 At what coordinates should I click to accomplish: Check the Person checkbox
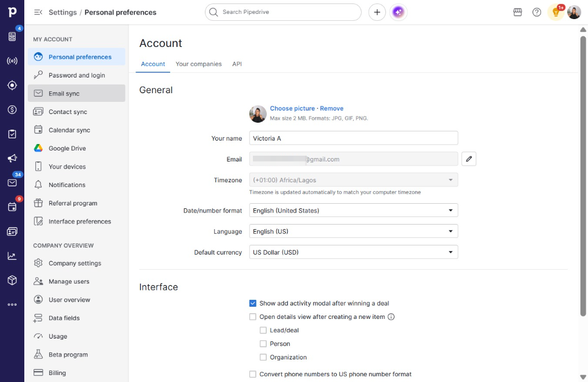coord(263,344)
